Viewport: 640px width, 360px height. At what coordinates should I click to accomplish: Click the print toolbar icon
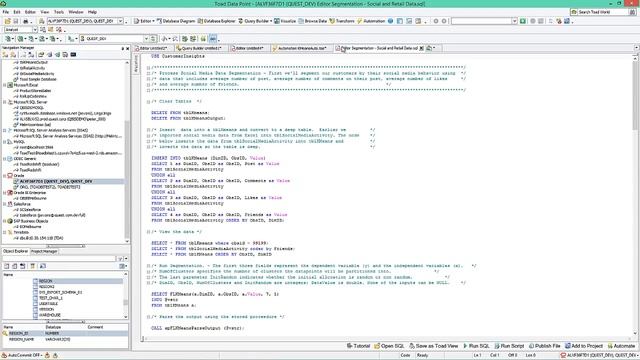26,21
